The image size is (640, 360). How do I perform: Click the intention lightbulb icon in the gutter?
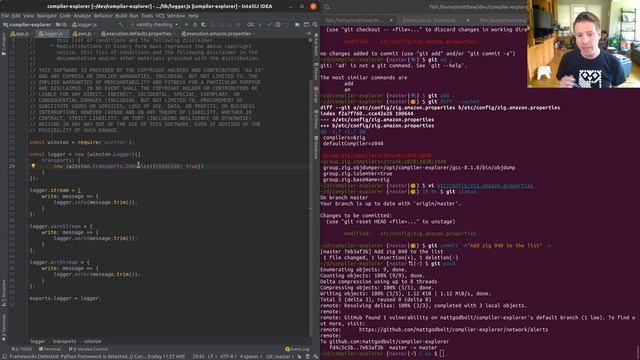click(33, 166)
